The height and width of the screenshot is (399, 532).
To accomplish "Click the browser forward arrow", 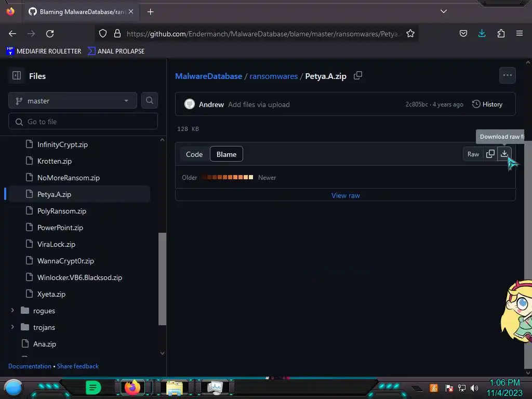I will click(31, 34).
